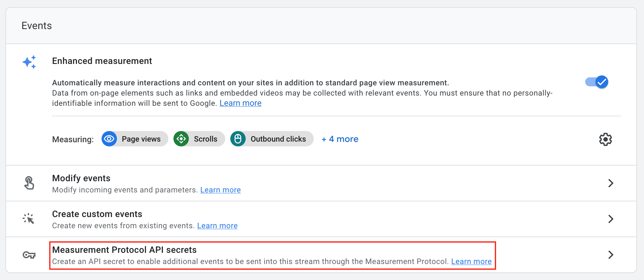The width and height of the screenshot is (644, 280).
Task: Expand Modify events with its chevron
Action: point(610,183)
